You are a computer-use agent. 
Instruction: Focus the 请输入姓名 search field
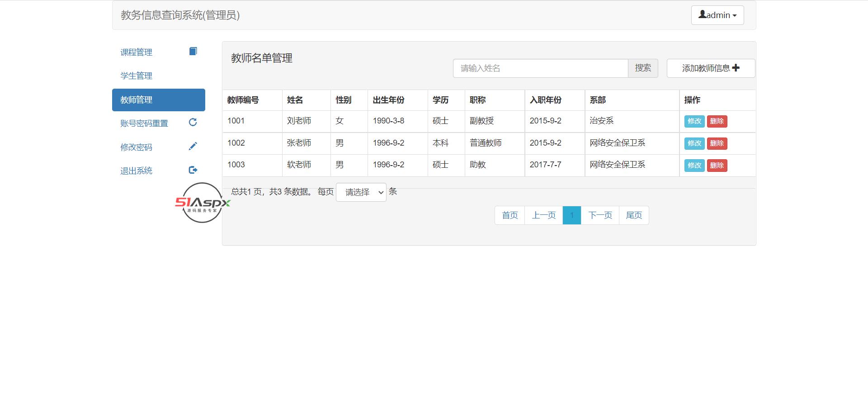click(540, 68)
